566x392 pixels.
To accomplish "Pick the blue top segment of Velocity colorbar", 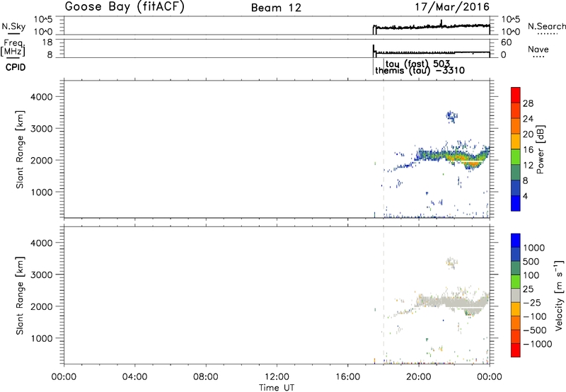I will click(x=516, y=241).
